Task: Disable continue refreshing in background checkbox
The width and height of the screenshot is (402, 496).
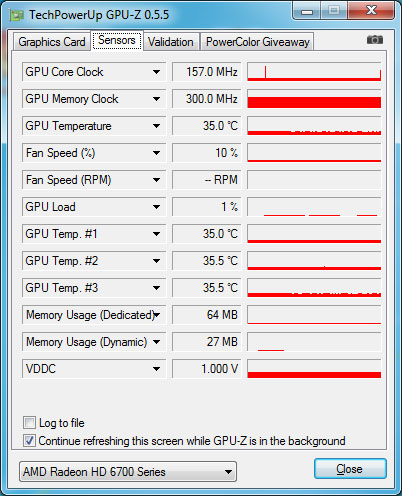Action: [29, 441]
